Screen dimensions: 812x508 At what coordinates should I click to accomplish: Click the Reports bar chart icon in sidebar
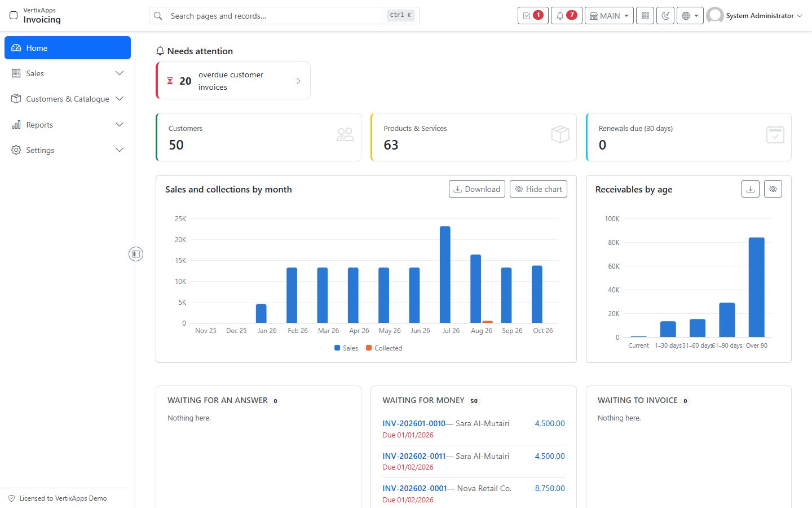tap(16, 125)
